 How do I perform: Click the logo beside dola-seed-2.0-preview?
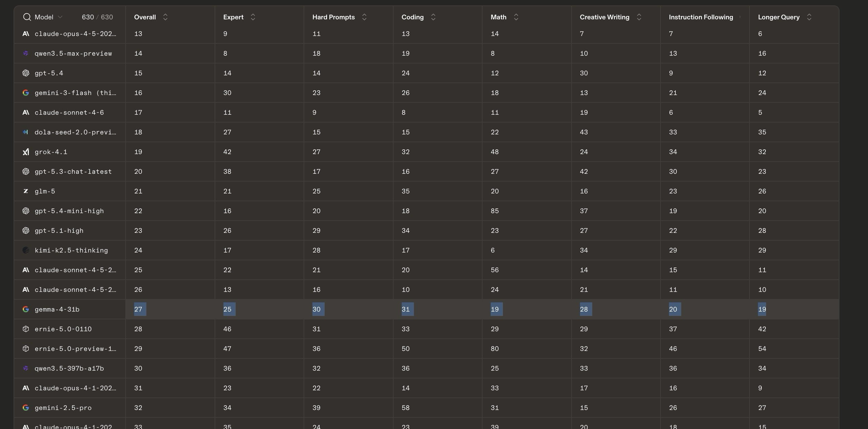pyautogui.click(x=26, y=132)
